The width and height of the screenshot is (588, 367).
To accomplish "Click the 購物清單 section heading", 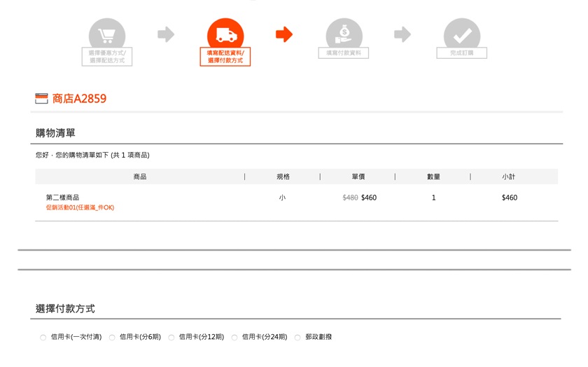I will point(55,133).
